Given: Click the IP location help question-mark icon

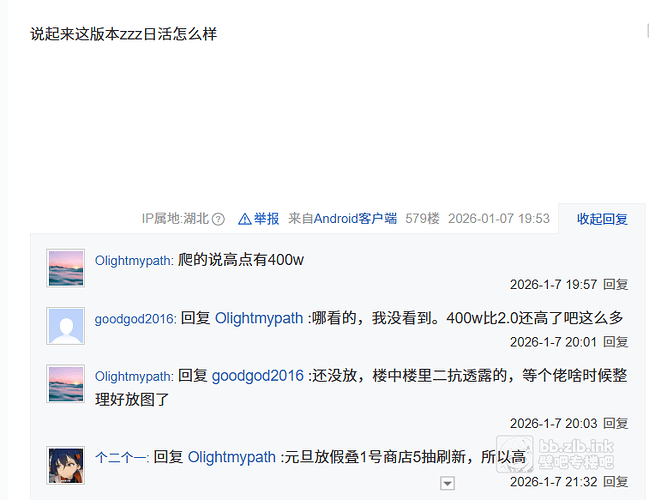Looking at the screenshot, I should click(218, 219).
